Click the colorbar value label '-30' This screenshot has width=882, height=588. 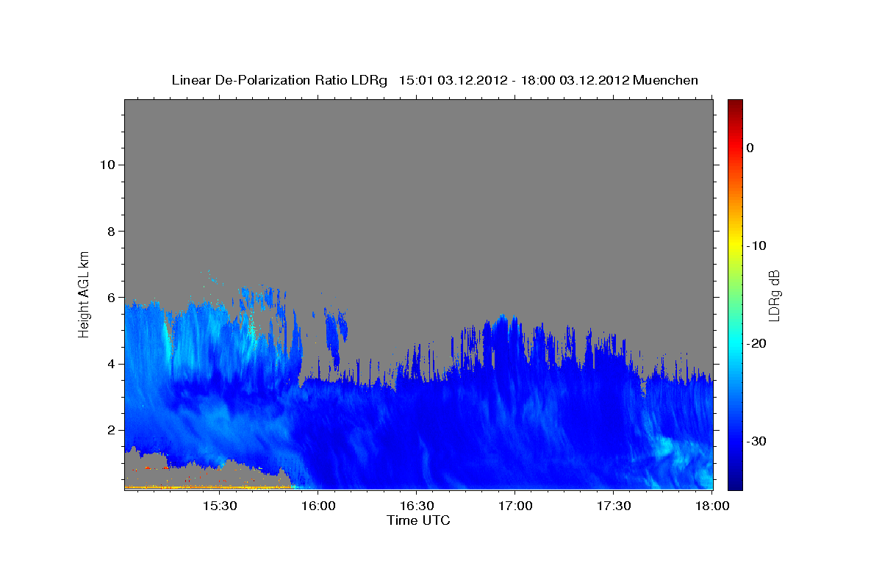(756, 441)
